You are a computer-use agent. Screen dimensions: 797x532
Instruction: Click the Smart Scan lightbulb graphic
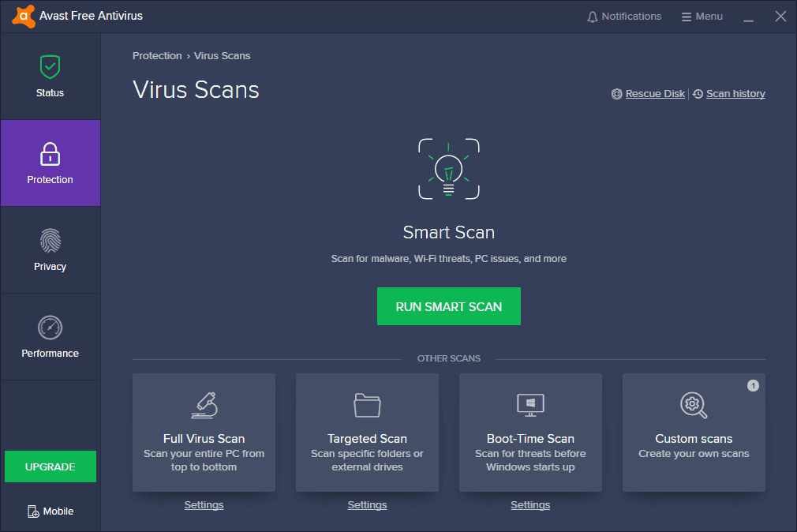tap(448, 168)
